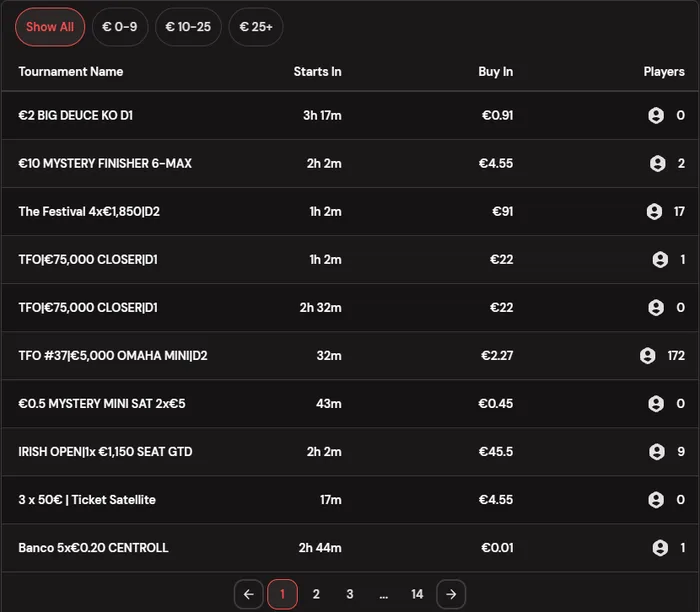700x612 pixels.
Task: Open pagination page 2
Action: coord(316,594)
